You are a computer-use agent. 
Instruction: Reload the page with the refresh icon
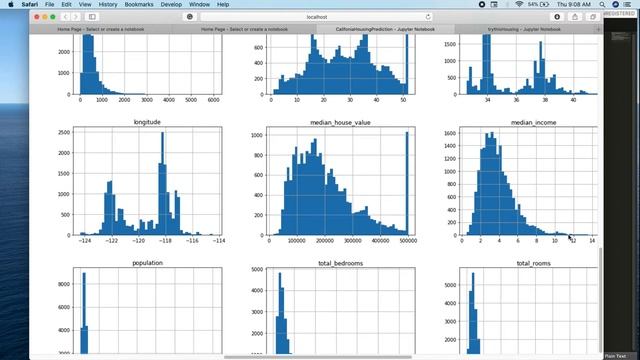(428, 17)
